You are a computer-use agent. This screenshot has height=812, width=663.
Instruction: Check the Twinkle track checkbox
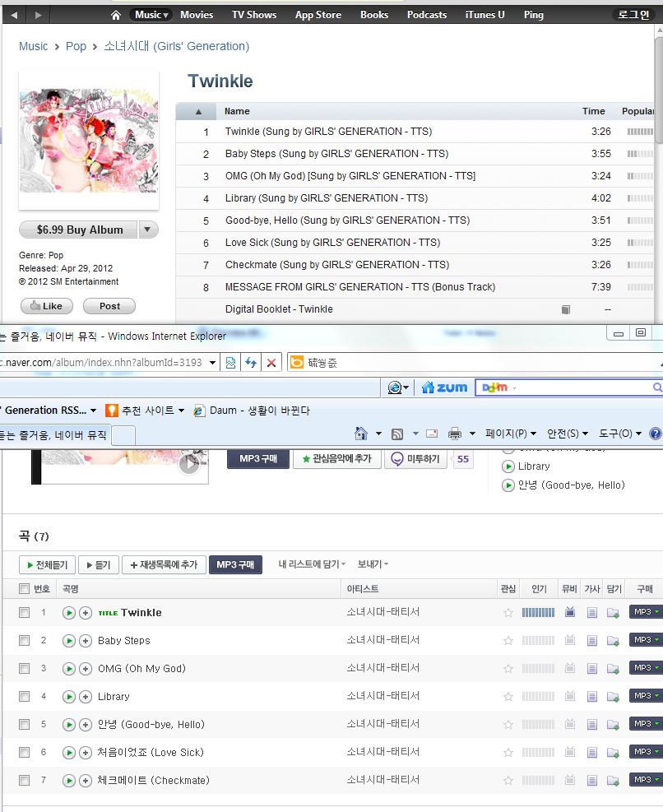(25, 613)
